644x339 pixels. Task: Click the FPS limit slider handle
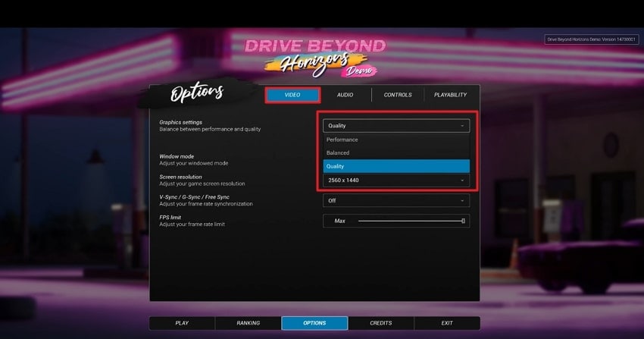tap(463, 221)
